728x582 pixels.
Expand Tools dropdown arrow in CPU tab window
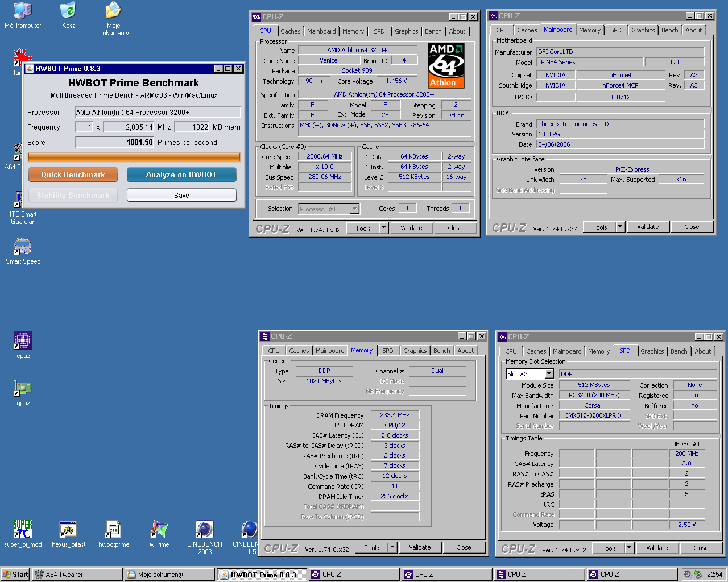[x=383, y=228]
